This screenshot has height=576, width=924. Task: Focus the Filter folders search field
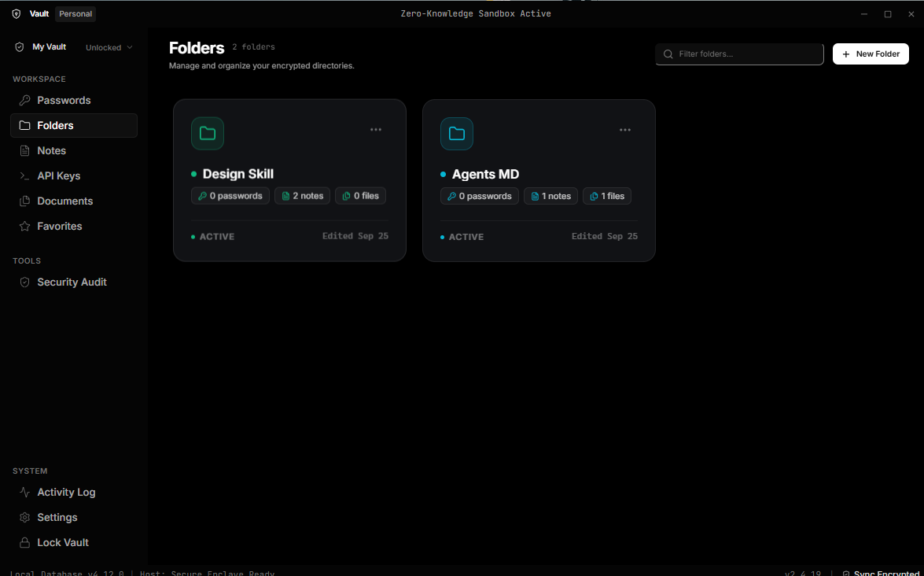(739, 54)
